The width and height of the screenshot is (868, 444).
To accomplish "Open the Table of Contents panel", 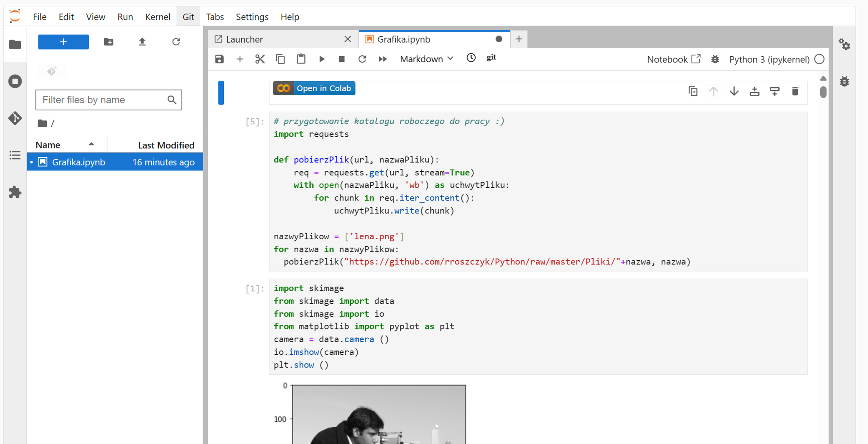I will coord(15,155).
